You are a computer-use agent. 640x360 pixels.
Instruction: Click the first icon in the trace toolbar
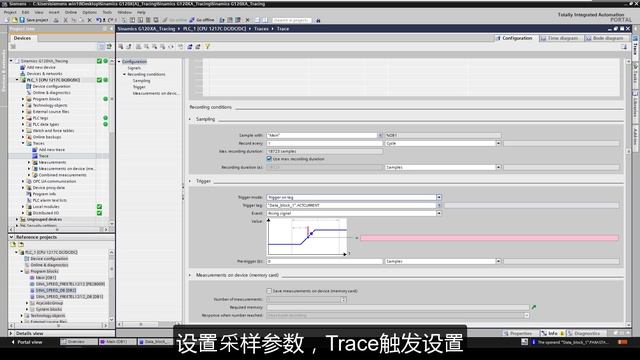click(121, 47)
